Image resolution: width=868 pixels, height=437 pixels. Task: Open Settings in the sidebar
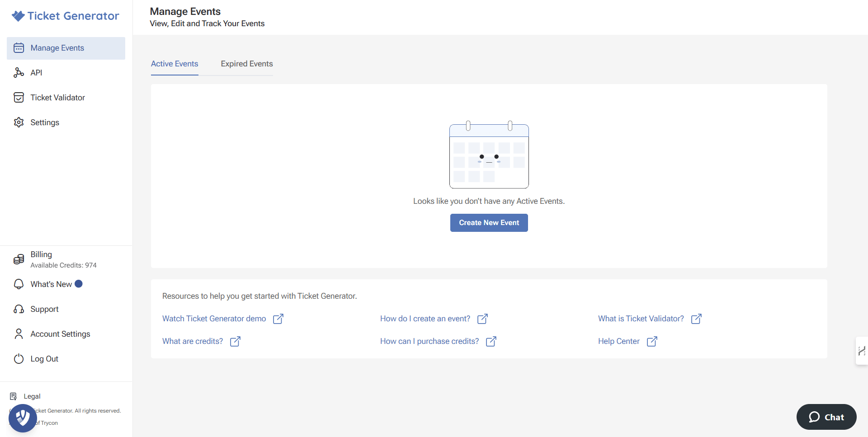click(66, 122)
